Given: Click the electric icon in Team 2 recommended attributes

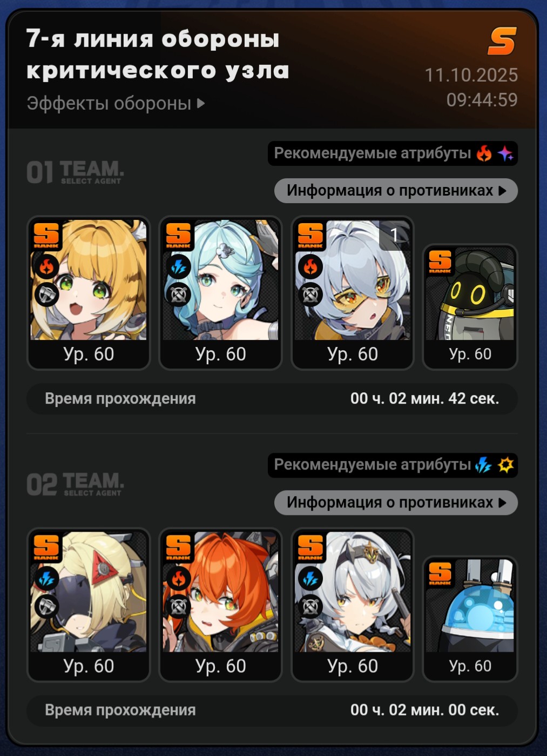Looking at the screenshot, I should pos(483,465).
